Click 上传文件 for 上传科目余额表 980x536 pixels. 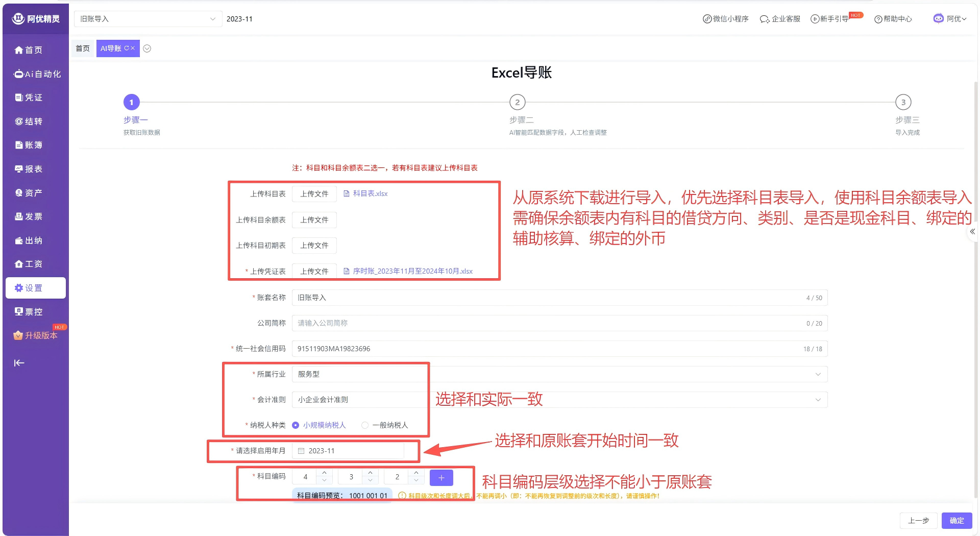[314, 220]
